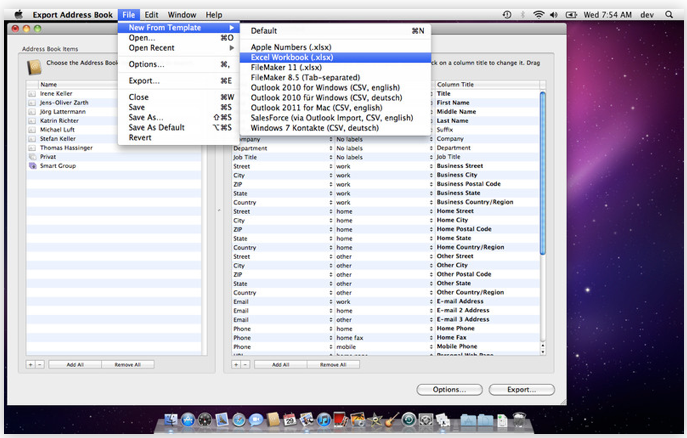Click the Bluetooth status icon
This screenshot has height=438, width=687.
pyautogui.click(x=523, y=15)
